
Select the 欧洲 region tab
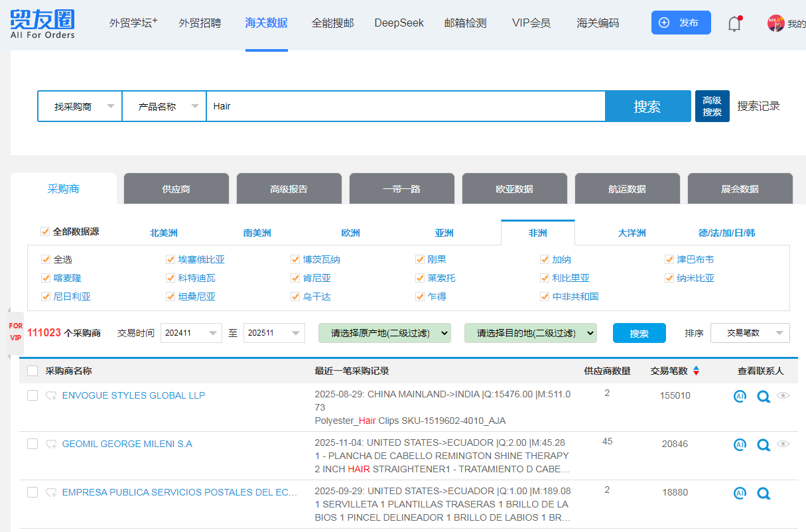click(350, 233)
